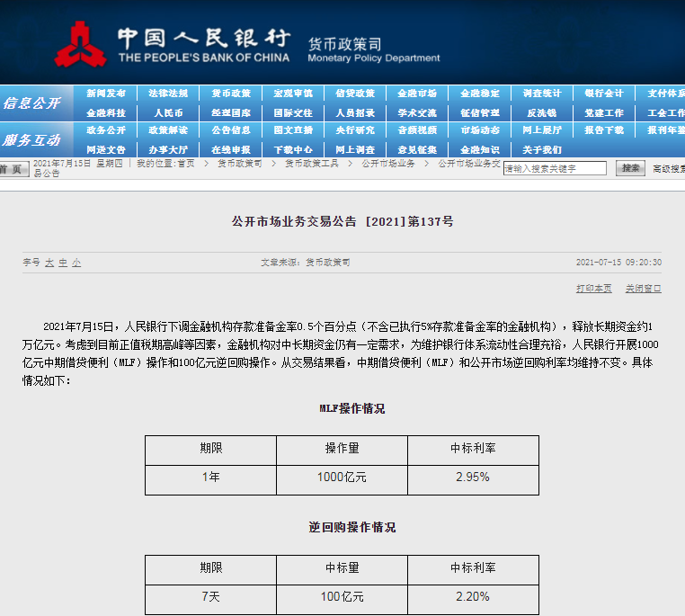Click 打印本页 to print the page
This screenshot has height=616, width=685.
click(593, 289)
